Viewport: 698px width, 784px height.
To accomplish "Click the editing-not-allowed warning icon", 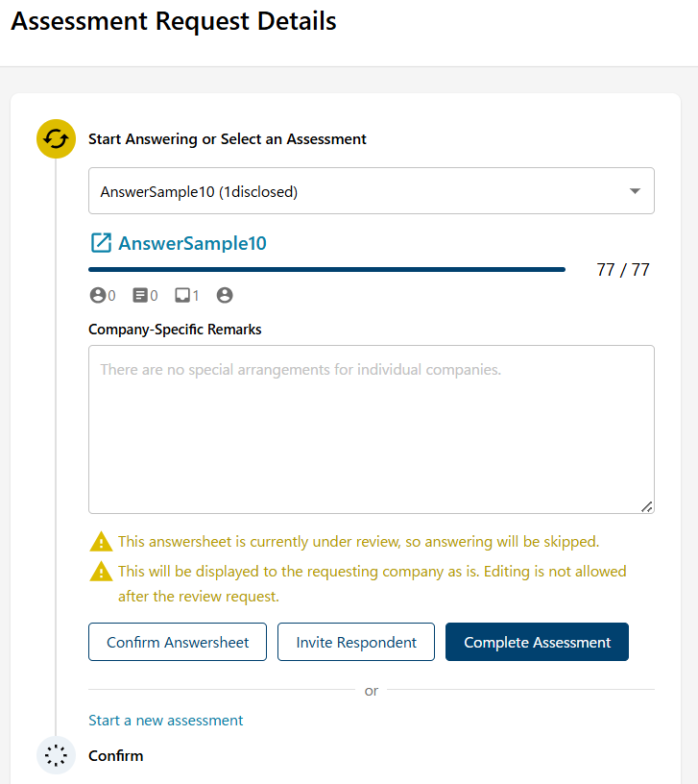I will 101,572.
